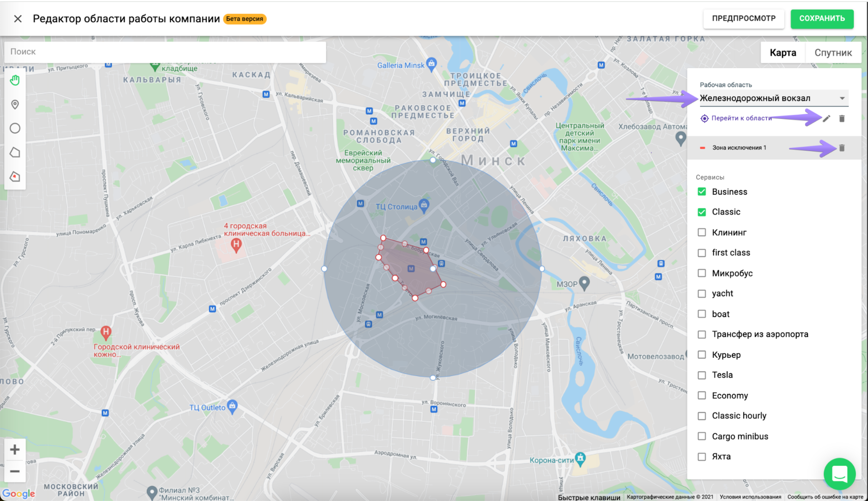
Task: Click the green СОХРАНИТЬ button
Action: 822,18
